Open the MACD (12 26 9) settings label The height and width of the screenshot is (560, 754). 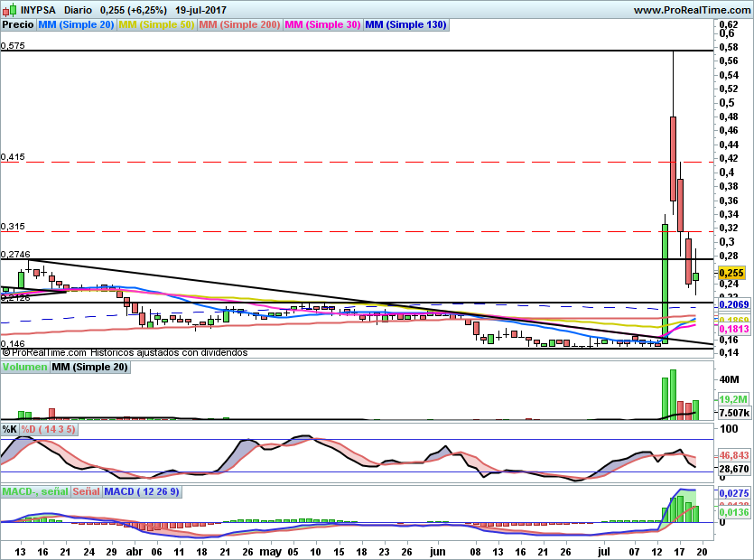pyautogui.click(x=143, y=491)
